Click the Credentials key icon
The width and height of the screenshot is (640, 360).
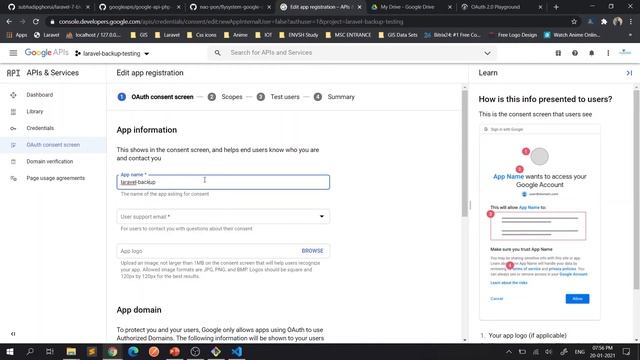coord(13,128)
